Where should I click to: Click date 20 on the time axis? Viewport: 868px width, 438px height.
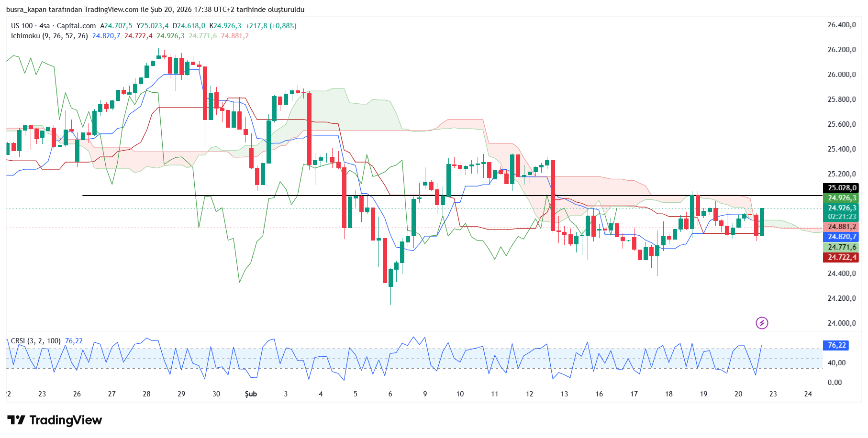(738, 394)
